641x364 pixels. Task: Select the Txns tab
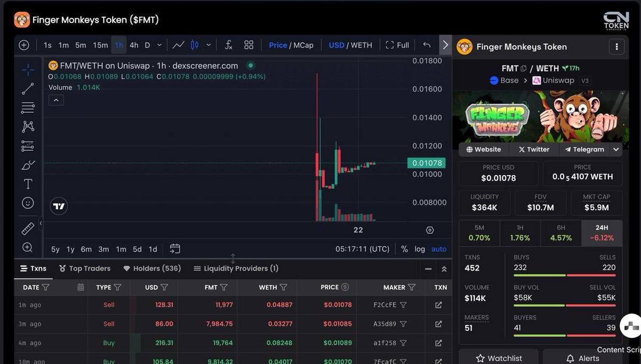(33, 268)
